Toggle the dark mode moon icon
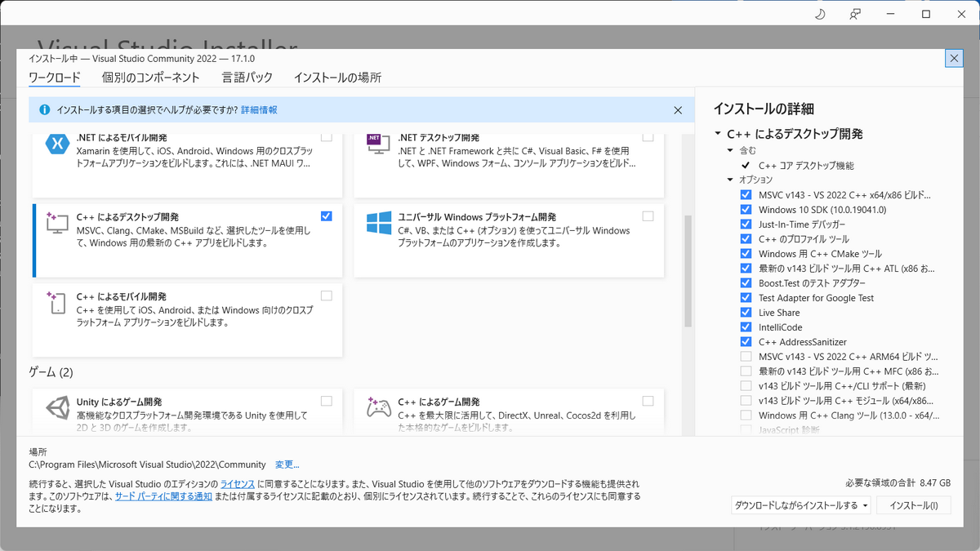 click(x=821, y=14)
